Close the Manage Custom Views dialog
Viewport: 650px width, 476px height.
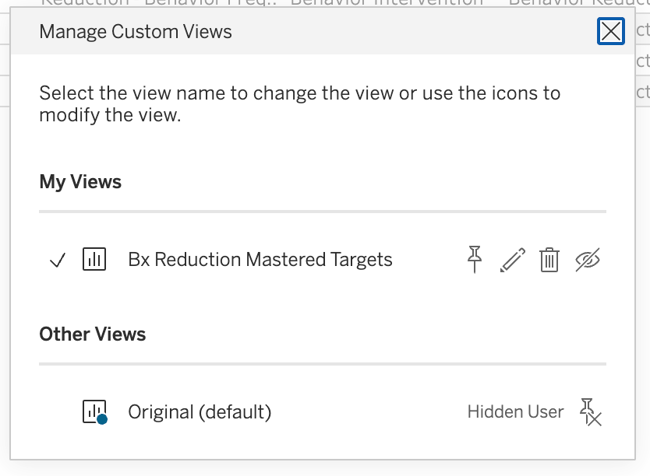click(611, 31)
